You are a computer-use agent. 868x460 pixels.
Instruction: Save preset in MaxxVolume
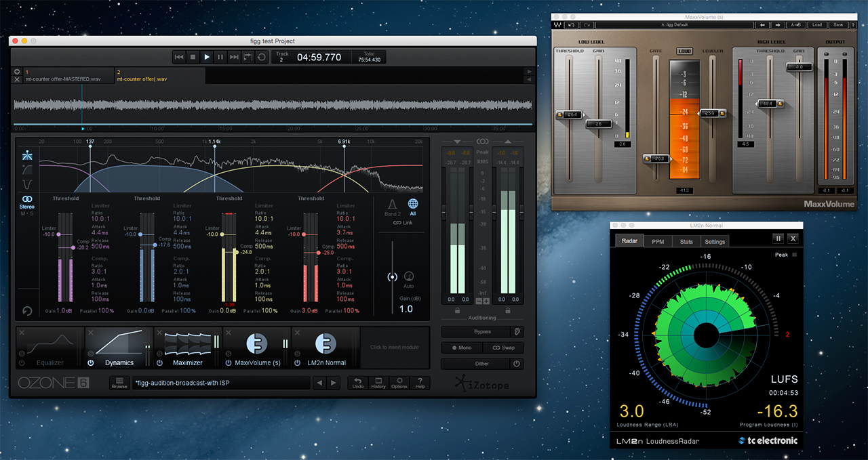pyautogui.click(x=838, y=24)
